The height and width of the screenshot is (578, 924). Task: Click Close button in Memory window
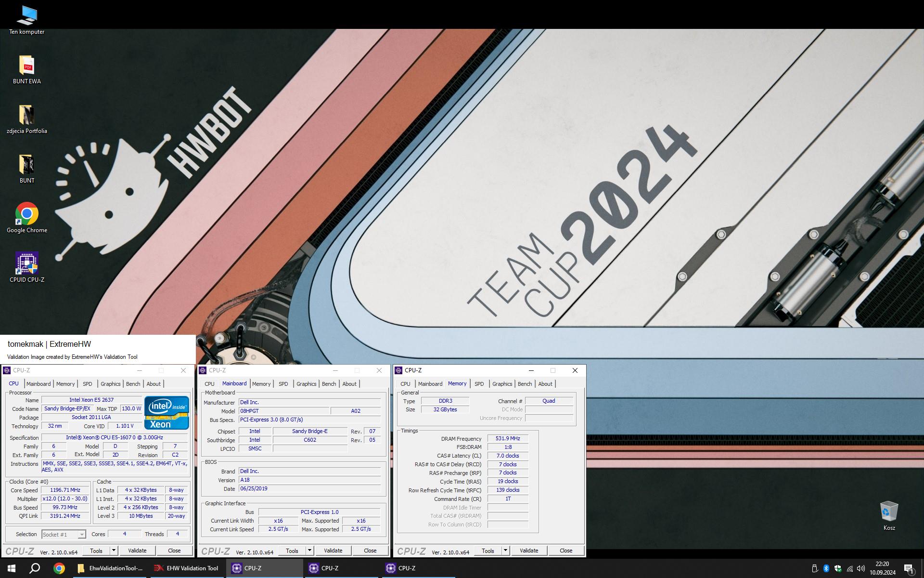click(566, 551)
